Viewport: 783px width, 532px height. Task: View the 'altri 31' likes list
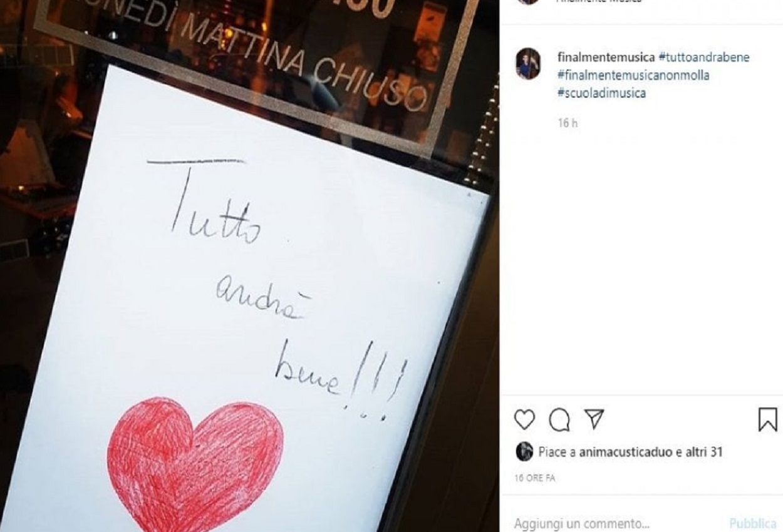(705, 451)
